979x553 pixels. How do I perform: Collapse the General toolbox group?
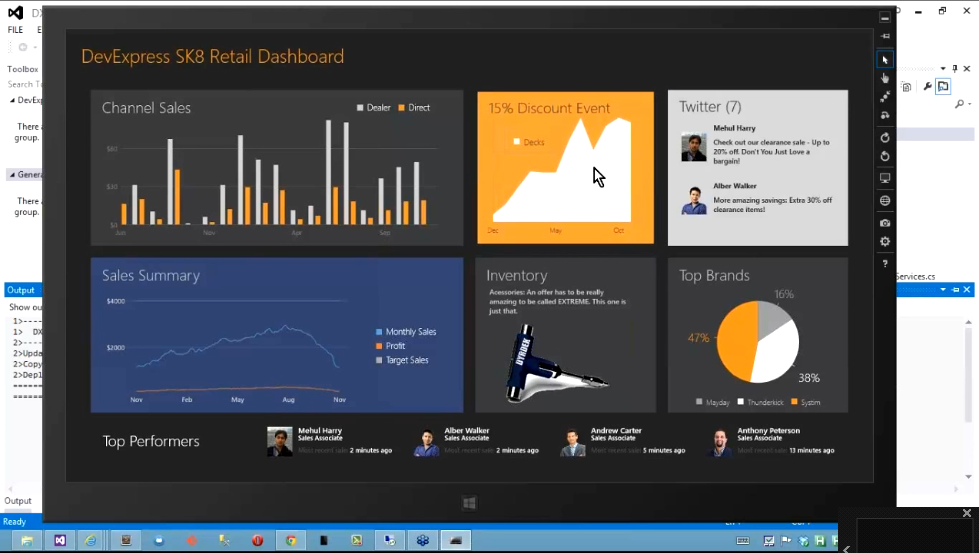point(12,175)
